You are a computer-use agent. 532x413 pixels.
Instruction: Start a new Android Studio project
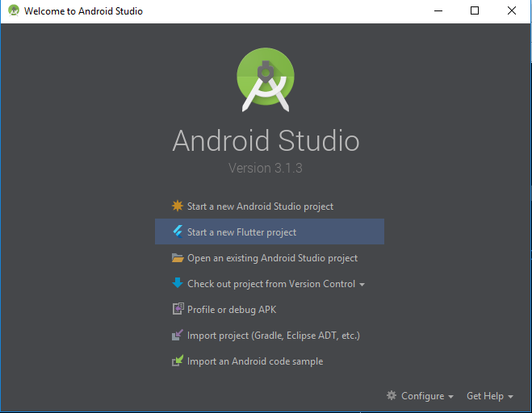260,206
